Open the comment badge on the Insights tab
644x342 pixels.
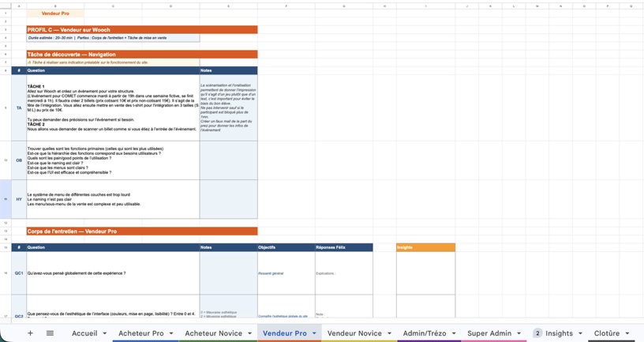coord(537,333)
